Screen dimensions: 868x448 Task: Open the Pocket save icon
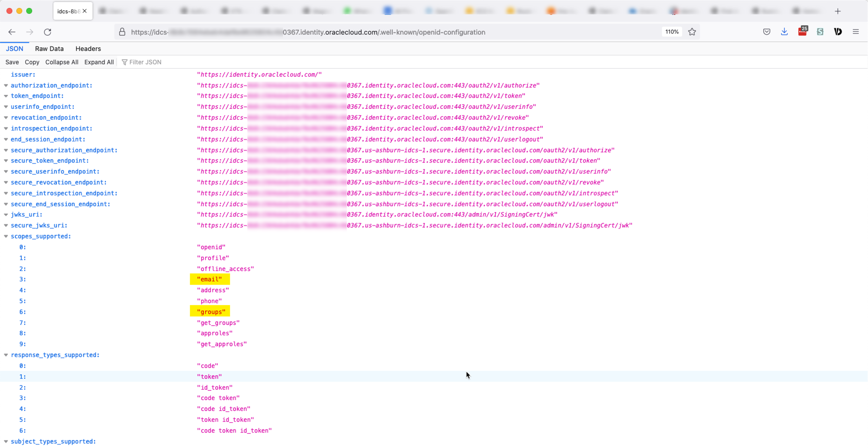tap(767, 32)
